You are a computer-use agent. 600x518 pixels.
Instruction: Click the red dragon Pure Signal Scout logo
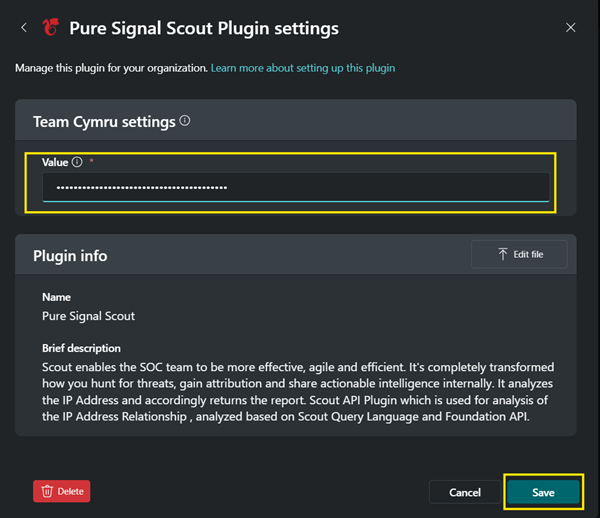(x=51, y=28)
